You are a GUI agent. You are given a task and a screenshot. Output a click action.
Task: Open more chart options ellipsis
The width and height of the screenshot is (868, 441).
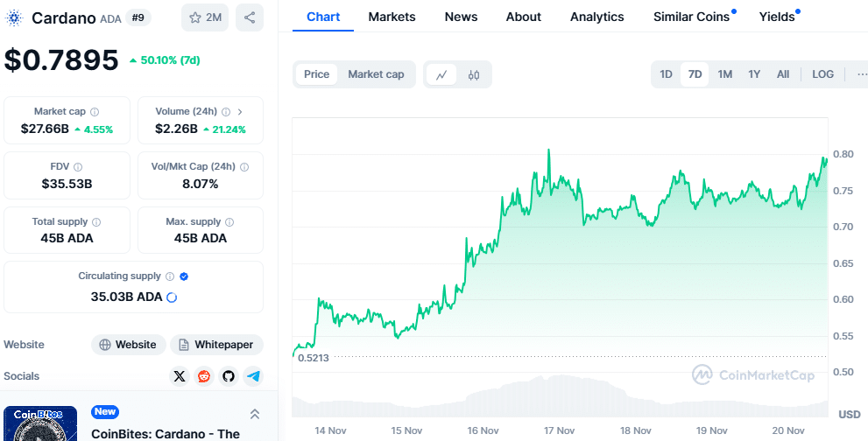pyautogui.click(x=861, y=74)
